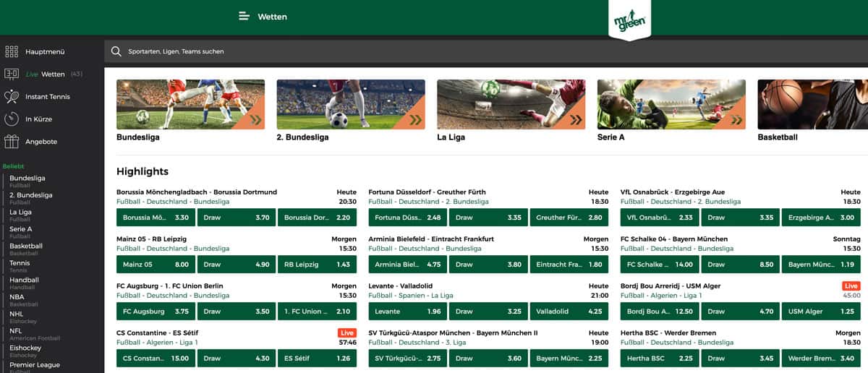Bet on Erzgebirge Aue at 3.00
The height and width of the screenshot is (373, 868).
822,217
